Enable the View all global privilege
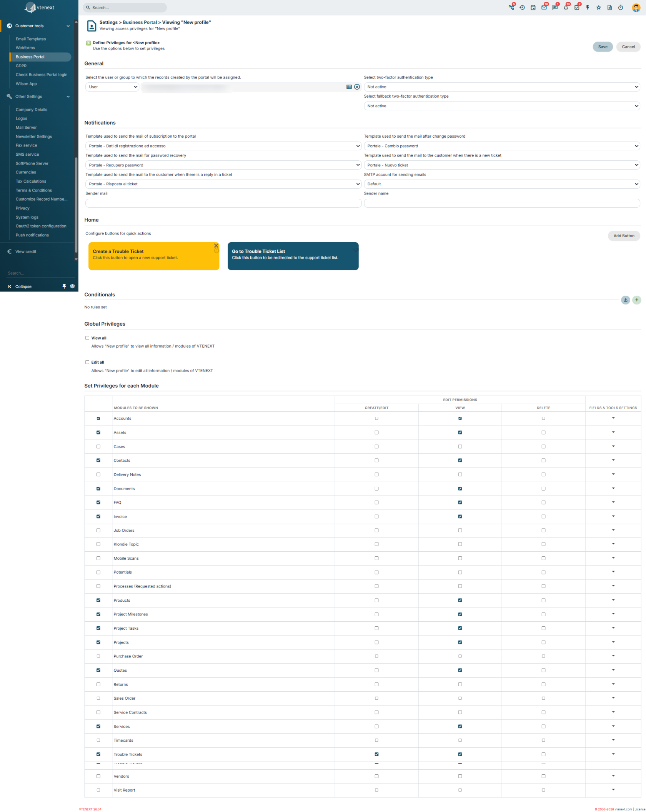 [x=87, y=338]
